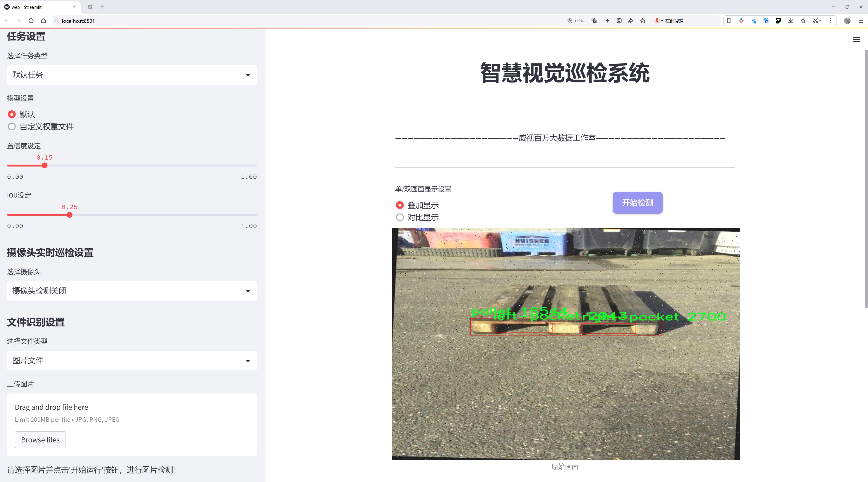
Task: Click the share arrow icon
Action: point(630,21)
